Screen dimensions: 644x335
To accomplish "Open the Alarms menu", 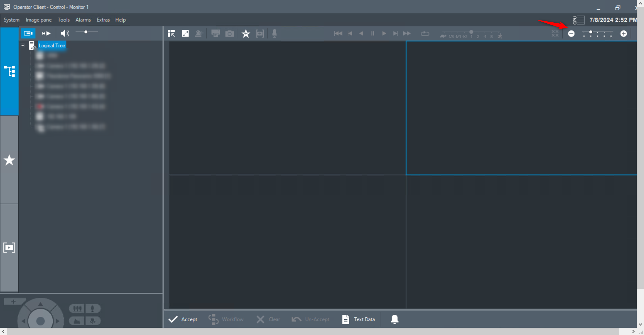I will point(83,20).
